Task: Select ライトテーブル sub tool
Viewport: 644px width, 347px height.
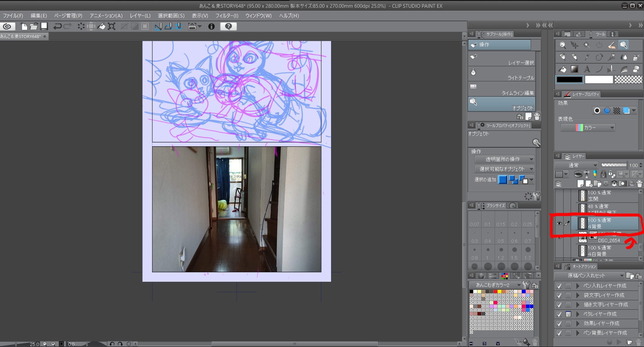Action: 502,74
